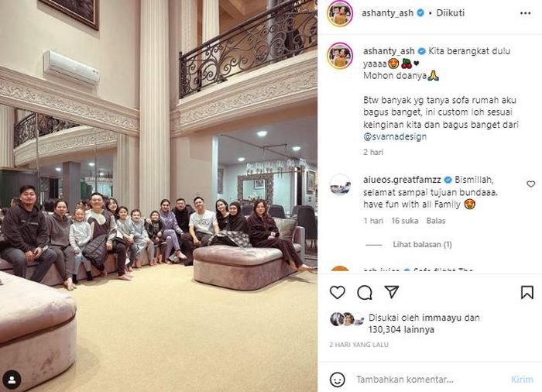Open the three-dot more options menu
The image size is (542, 392).
(525, 13)
